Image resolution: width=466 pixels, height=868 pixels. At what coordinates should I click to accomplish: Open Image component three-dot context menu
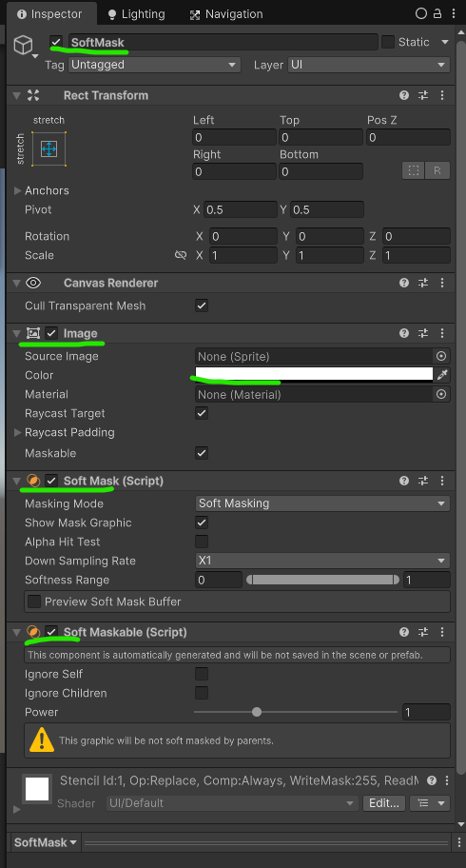[x=441, y=333]
